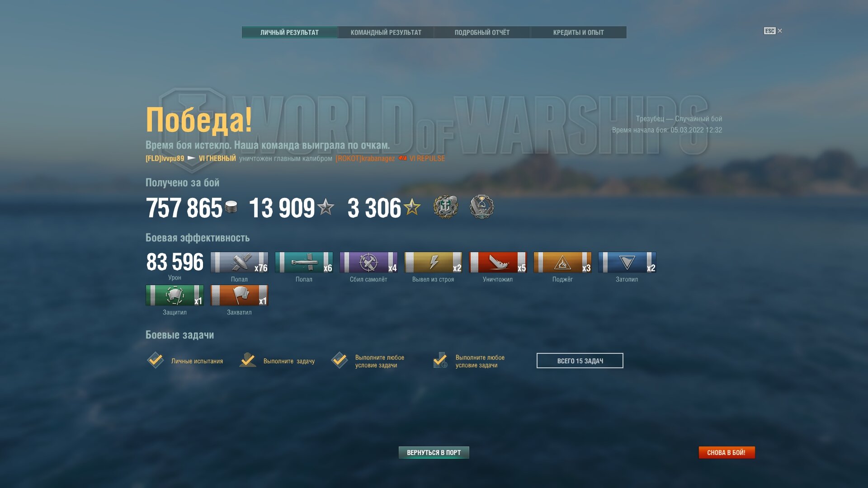Select the blue Затопил ribbon

(x=627, y=263)
